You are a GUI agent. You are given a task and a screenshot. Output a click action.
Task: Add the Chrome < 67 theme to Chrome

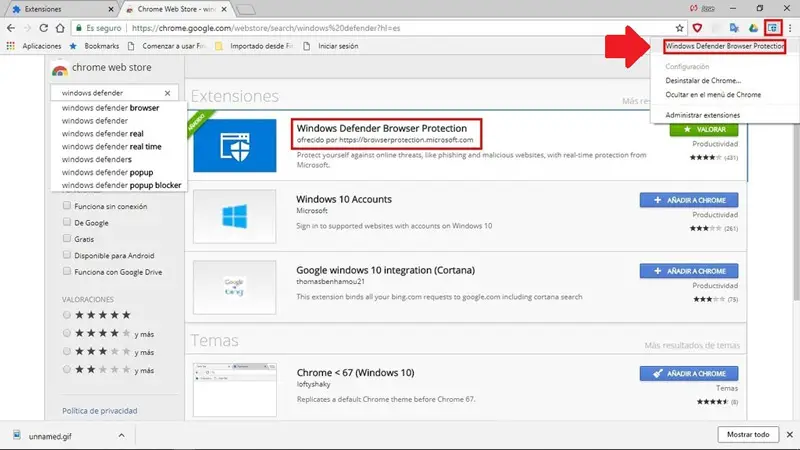point(689,373)
